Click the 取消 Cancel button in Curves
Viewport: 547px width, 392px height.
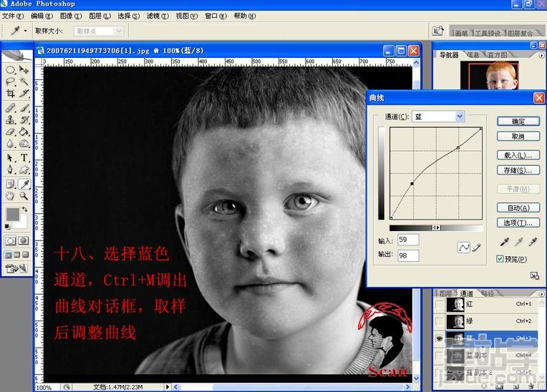[518, 136]
